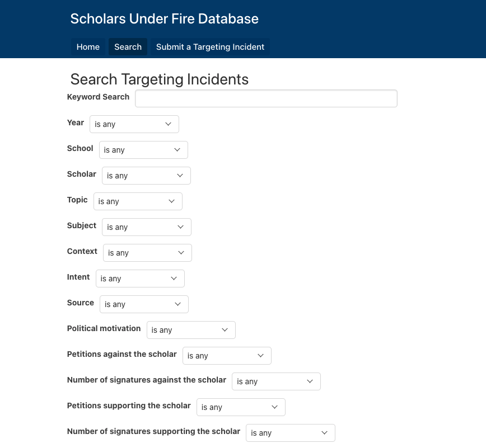Select the Topic filter dropdown

[x=138, y=201]
